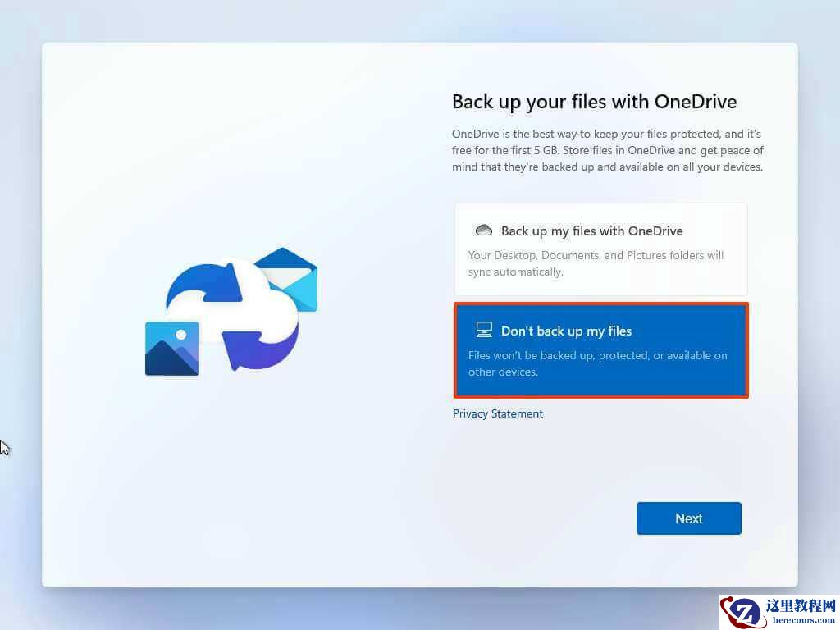Click the OneDrive 5 GB description paragraph
Viewport: 840px width, 630px height.
coord(608,150)
